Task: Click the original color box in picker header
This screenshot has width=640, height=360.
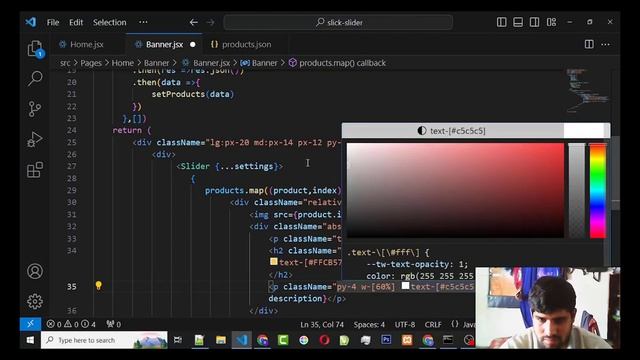Action: pyautogui.click(x=584, y=131)
